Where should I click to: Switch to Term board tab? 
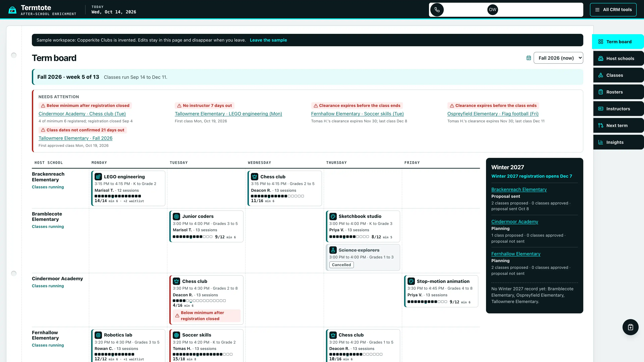coord(618,42)
